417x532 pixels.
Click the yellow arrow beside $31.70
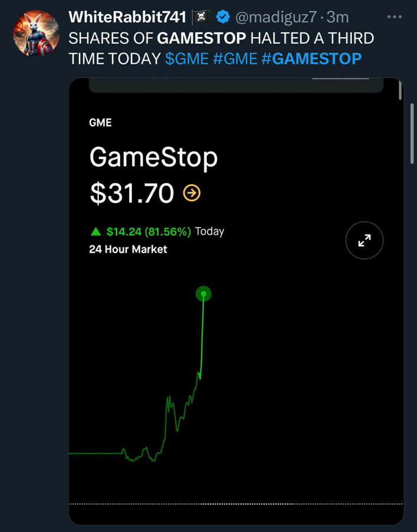coord(192,193)
